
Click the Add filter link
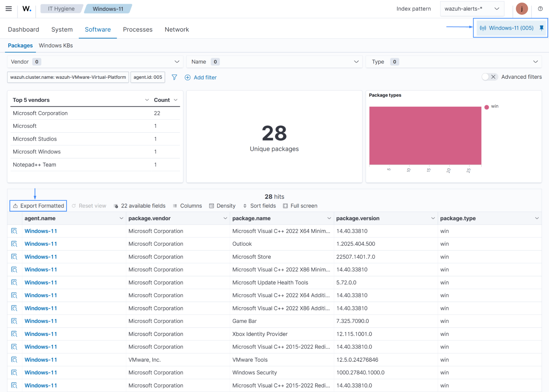(201, 78)
